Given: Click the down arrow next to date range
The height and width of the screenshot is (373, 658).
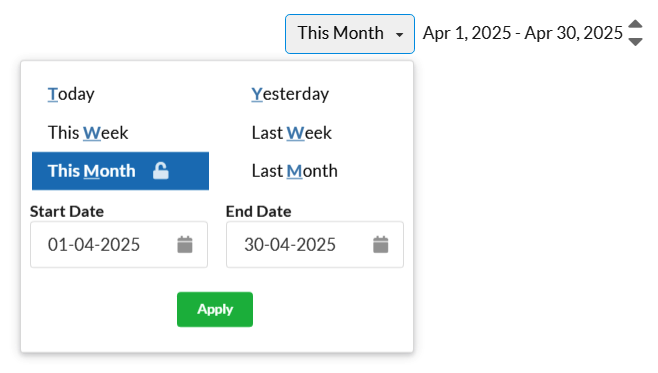Looking at the screenshot, I should [x=635, y=42].
